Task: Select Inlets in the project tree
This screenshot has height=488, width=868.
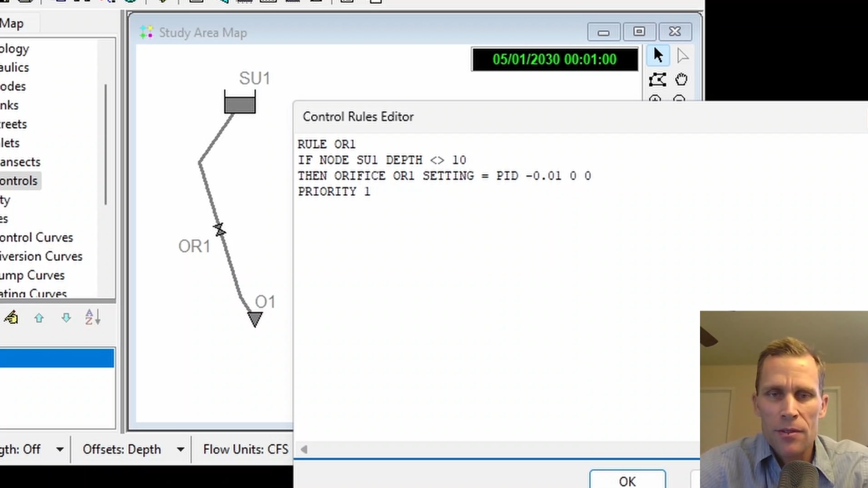Action: (x=10, y=143)
